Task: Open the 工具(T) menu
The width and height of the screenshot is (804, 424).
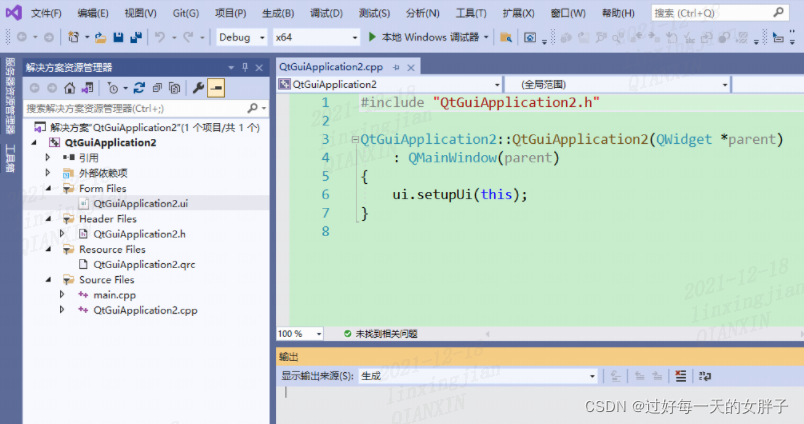Action: pos(471,13)
